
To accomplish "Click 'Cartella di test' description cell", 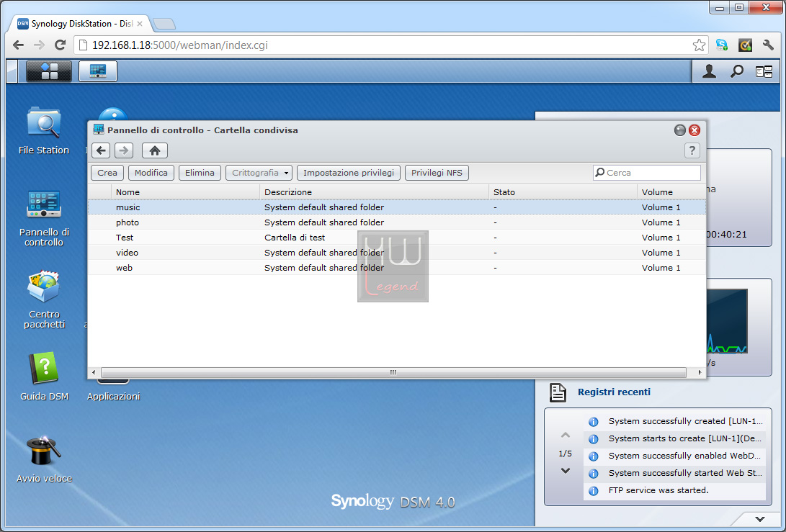I will [295, 238].
